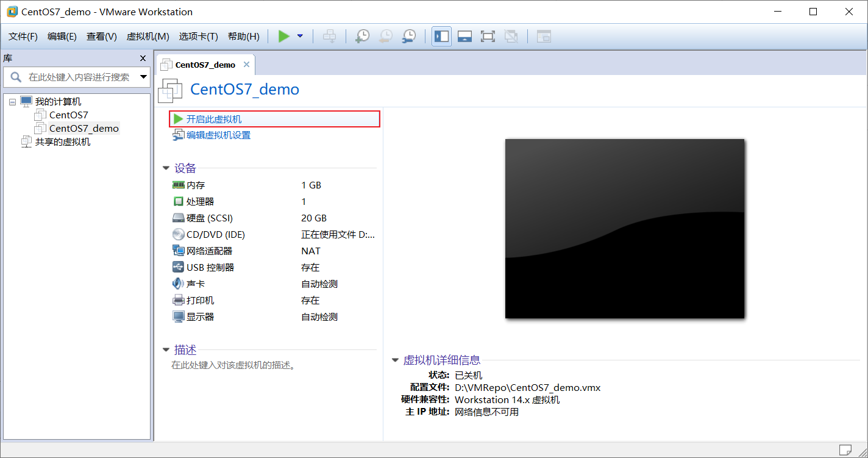Click the 打印机 printer icon
Screen dimensions: 868x458
click(x=179, y=300)
